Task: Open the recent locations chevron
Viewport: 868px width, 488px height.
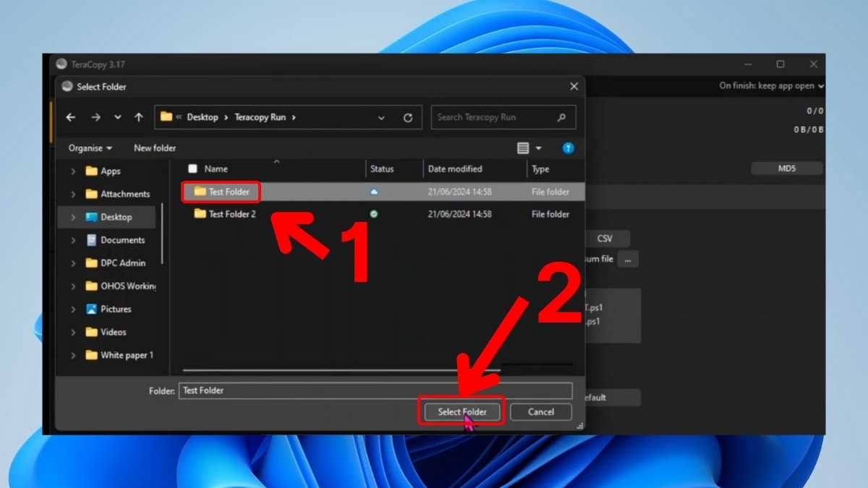Action: 118,117
